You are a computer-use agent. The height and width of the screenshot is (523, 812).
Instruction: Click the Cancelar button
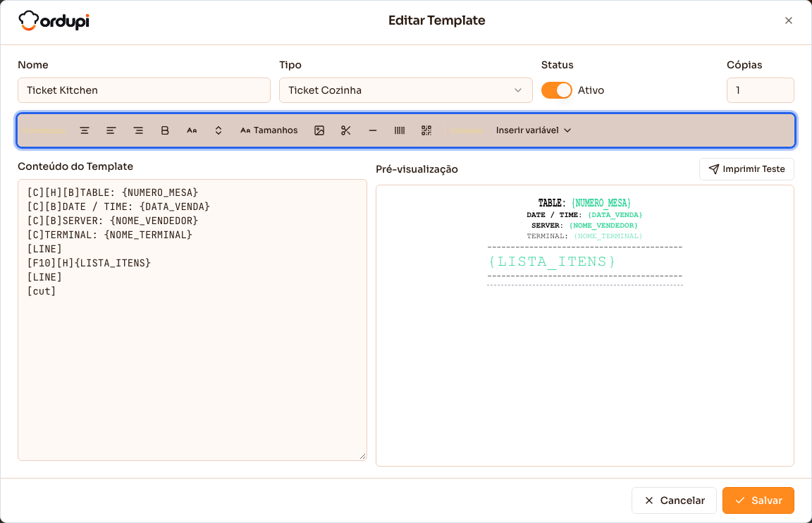pyautogui.click(x=674, y=500)
